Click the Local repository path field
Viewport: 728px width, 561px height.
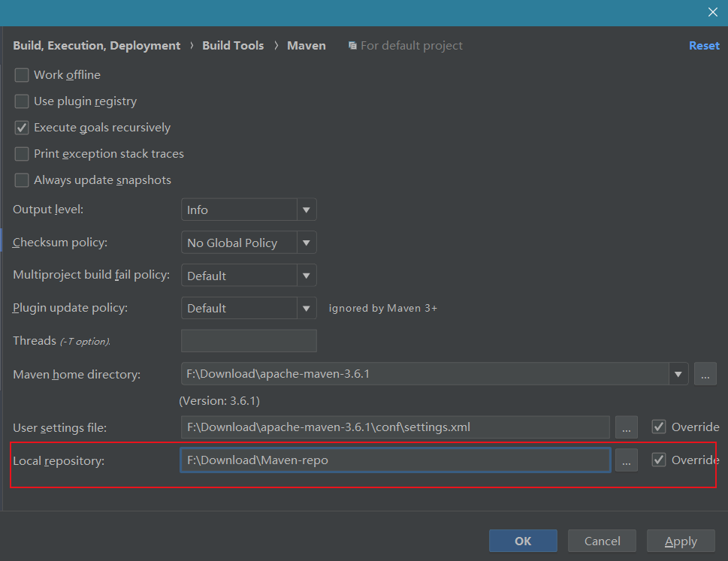pos(395,460)
